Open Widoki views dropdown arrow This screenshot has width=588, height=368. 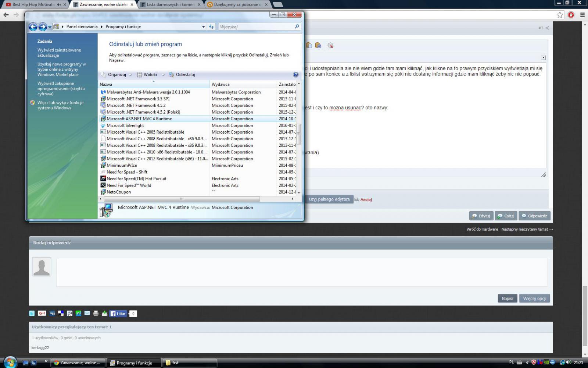(x=163, y=75)
